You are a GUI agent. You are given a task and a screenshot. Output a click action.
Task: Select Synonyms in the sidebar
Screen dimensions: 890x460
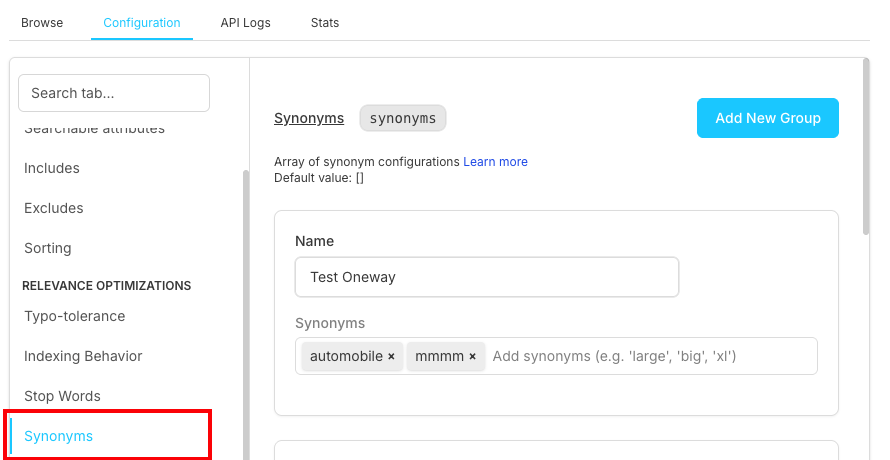59,436
